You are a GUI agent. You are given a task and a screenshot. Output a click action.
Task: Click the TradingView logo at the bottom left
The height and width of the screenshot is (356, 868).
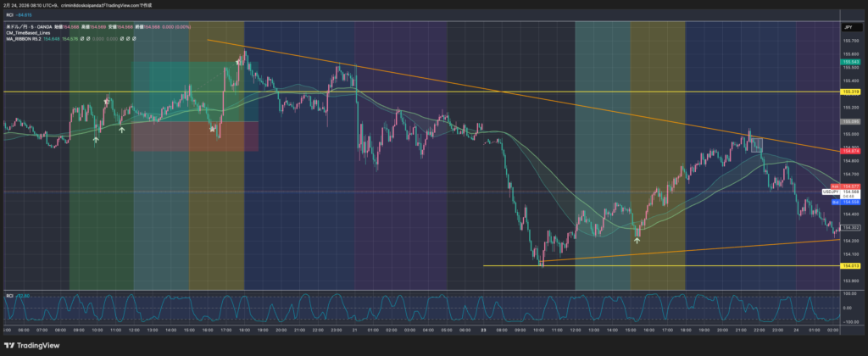tap(36, 345)
